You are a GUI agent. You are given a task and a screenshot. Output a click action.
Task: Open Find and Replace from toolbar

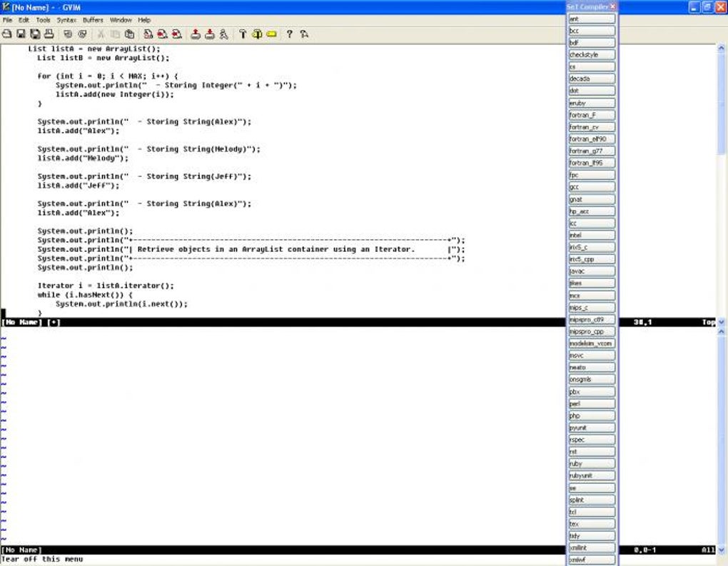tap(148, 34)
